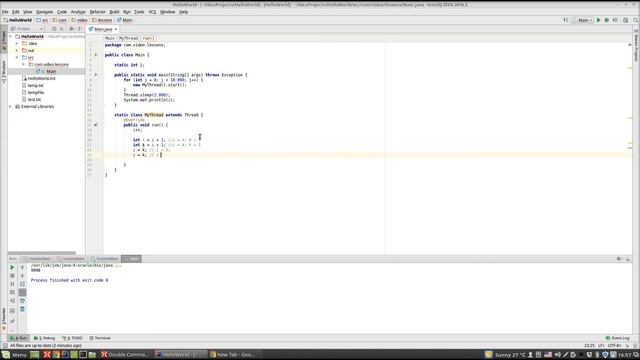Expand External Libraries node

(x=11, y=107)
